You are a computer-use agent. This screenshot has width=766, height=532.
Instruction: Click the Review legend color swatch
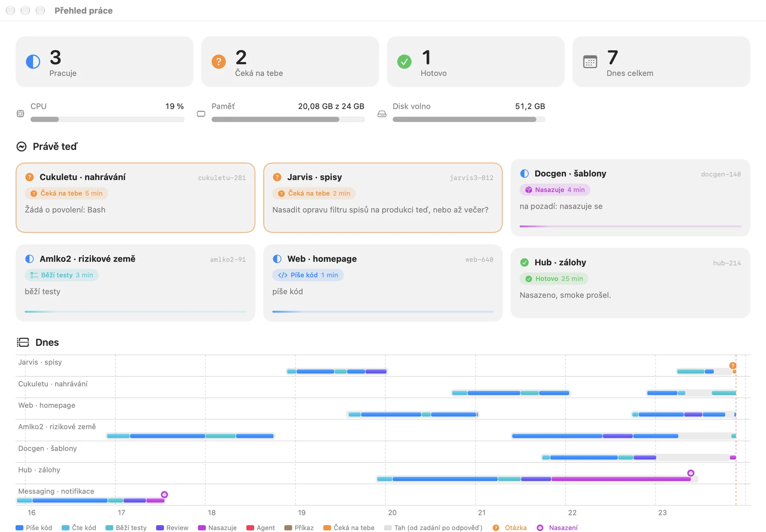(x=160, y=528)
